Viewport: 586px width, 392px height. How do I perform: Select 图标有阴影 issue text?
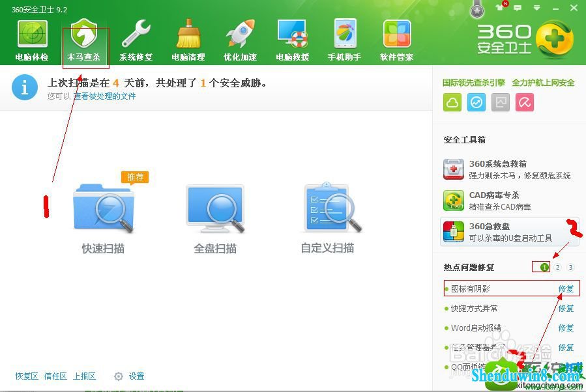(470, 288)
